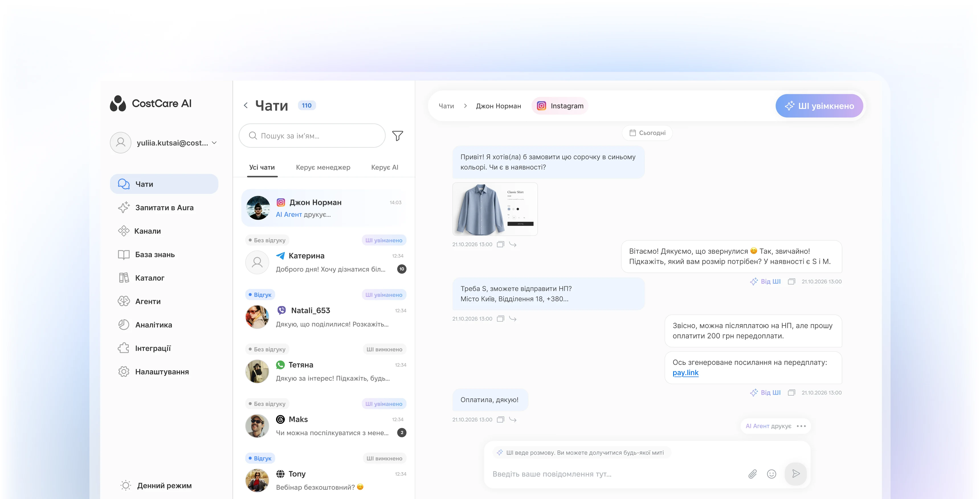Image resolution: width=980 pixels, height=499 pixels.
Task: Click the back arrow beside Чати heading
Action: pos(246,105)
